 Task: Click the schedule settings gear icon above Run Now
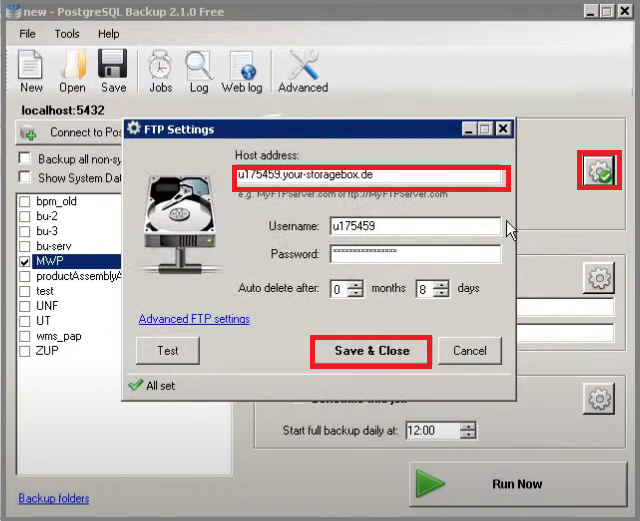click(x=599, y=399)
